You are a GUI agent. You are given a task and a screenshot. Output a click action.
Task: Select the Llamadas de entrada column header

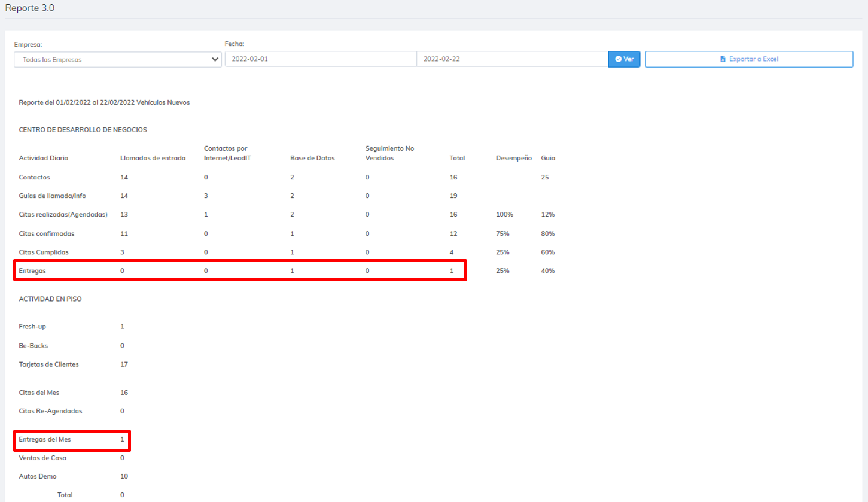coord(153,158)
